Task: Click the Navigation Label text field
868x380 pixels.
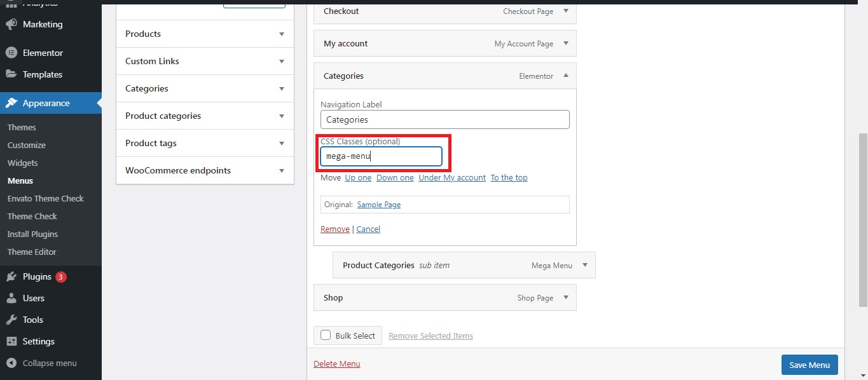Action: pyautogui.click(x=444, y=119)
